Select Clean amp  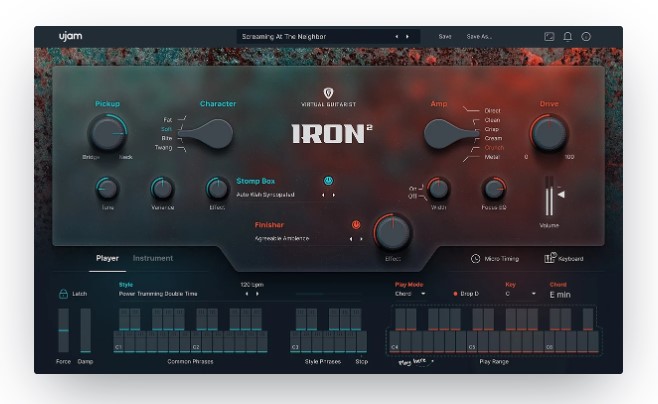point(492,120)
